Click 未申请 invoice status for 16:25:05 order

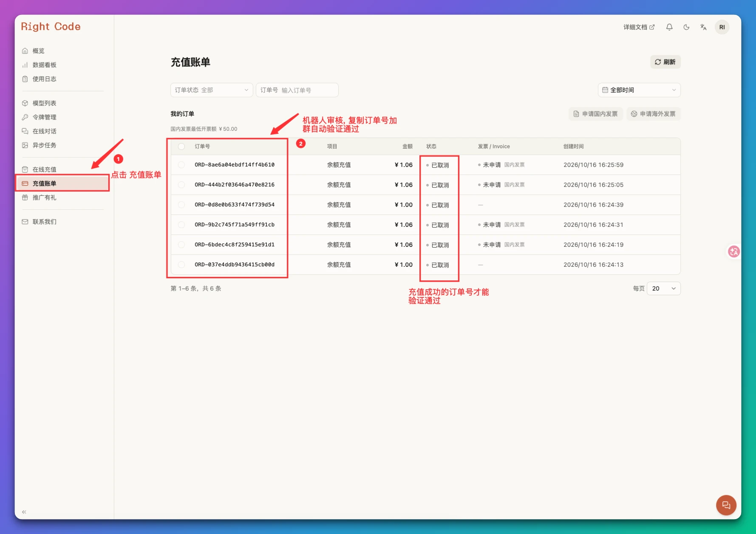point(492,185)
